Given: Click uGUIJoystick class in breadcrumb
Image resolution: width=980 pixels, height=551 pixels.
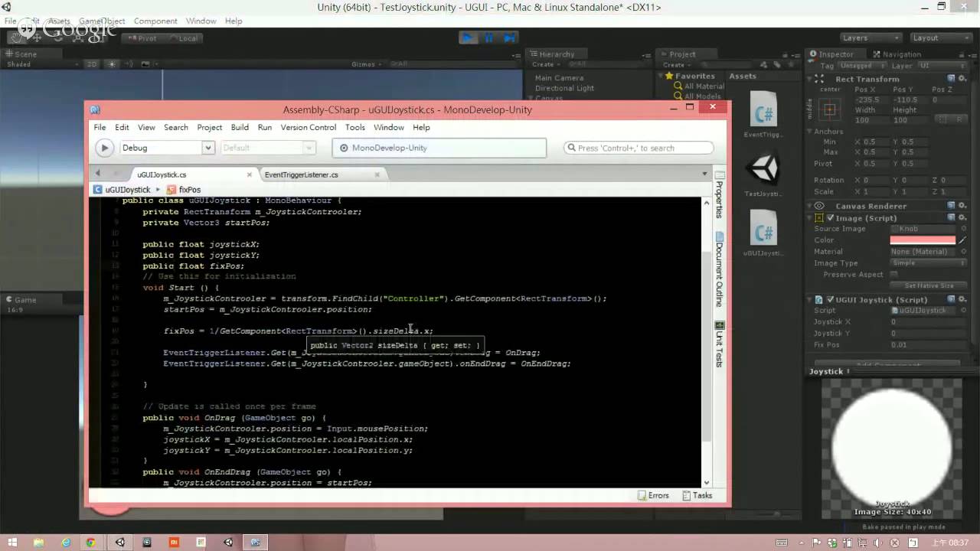Looking at the screenshot, I should tap(122, 189).
